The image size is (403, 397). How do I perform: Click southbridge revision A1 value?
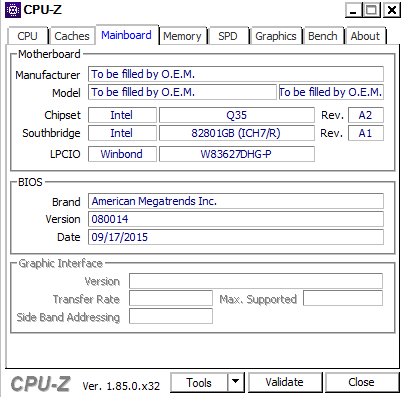click(x=366, y=133)
